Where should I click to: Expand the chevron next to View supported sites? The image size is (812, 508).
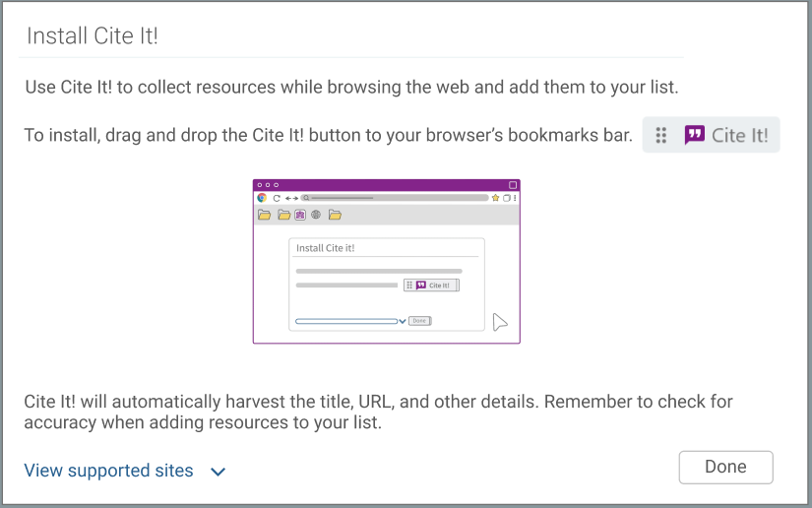click(x=219, y=472)
